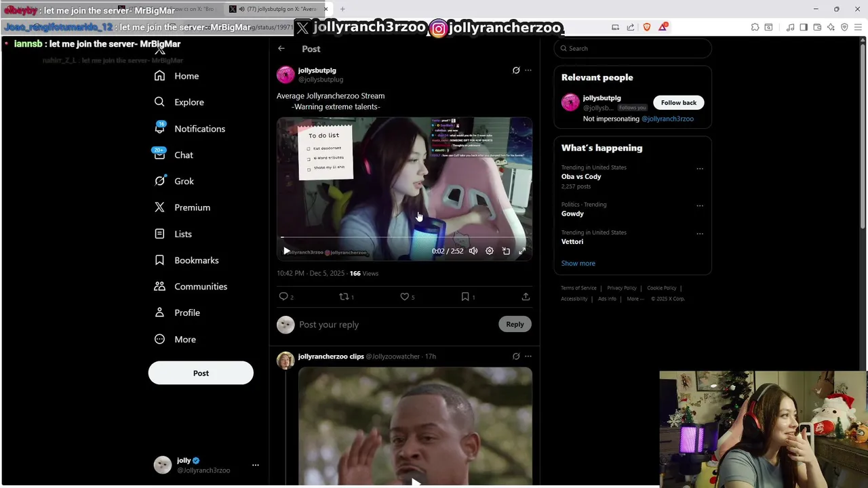Open options for Oba vs Cody trend
868x488 pixels.
point(700,168)
